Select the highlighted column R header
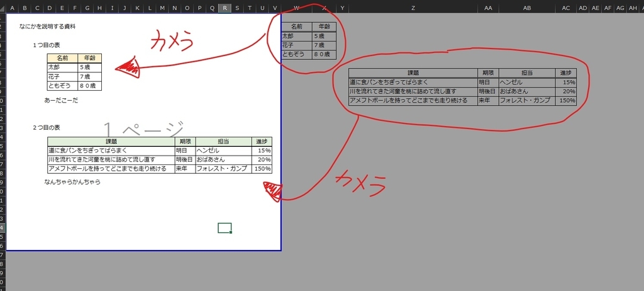The width and height of the screenshot is (644, 291). (x=225, y=8)
